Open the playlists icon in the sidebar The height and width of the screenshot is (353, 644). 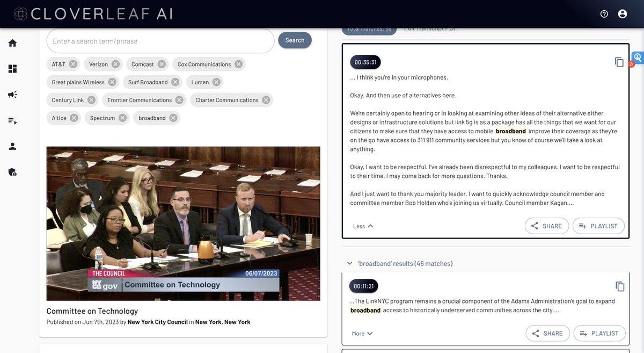click(x=12, y=120)
